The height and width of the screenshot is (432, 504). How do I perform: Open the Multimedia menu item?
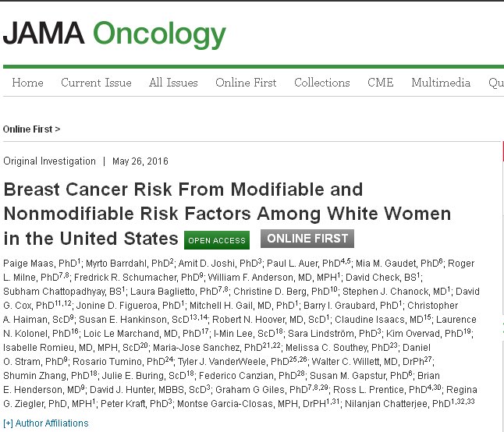[x=441, y=83]
